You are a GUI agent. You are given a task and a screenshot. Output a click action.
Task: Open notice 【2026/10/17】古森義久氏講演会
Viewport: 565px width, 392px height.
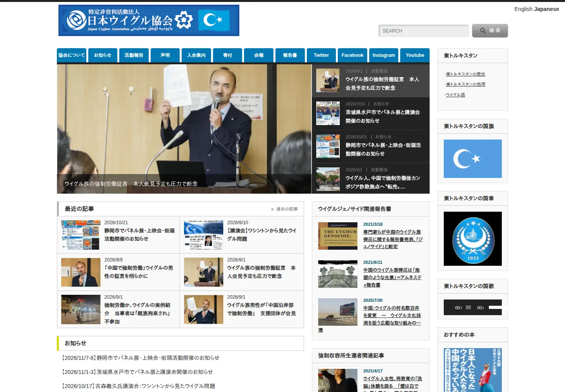coord(138,386)
